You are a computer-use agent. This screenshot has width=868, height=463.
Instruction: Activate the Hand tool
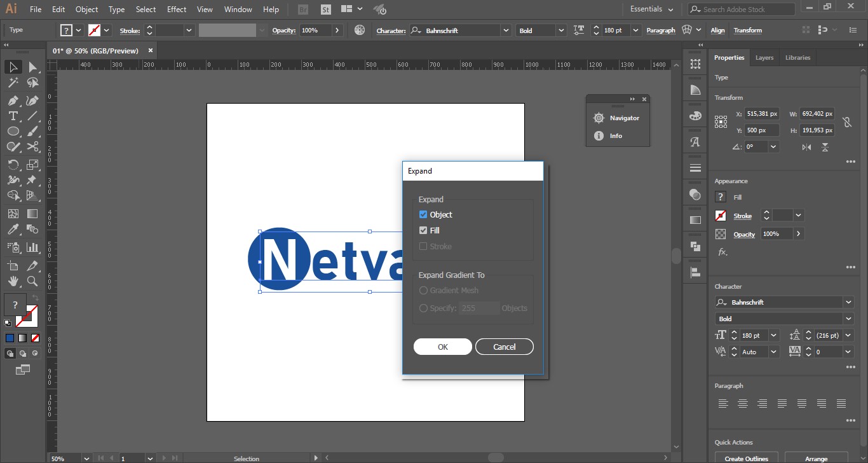(x=13, y=281)
